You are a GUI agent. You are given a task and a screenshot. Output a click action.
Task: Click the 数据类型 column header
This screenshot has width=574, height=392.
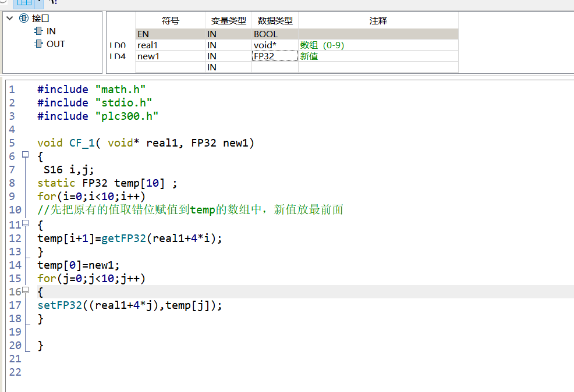(x=275, y=20)
